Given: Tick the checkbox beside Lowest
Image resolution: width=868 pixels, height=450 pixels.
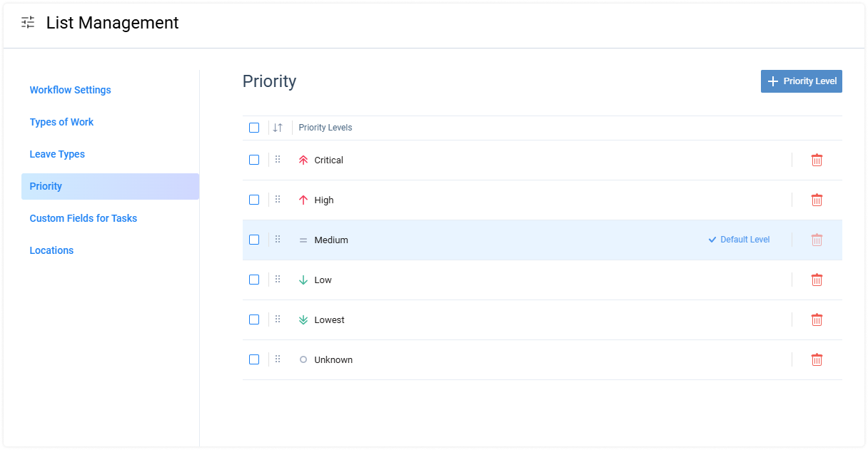Looking at the screenshot, I should [x=254, y=319].
